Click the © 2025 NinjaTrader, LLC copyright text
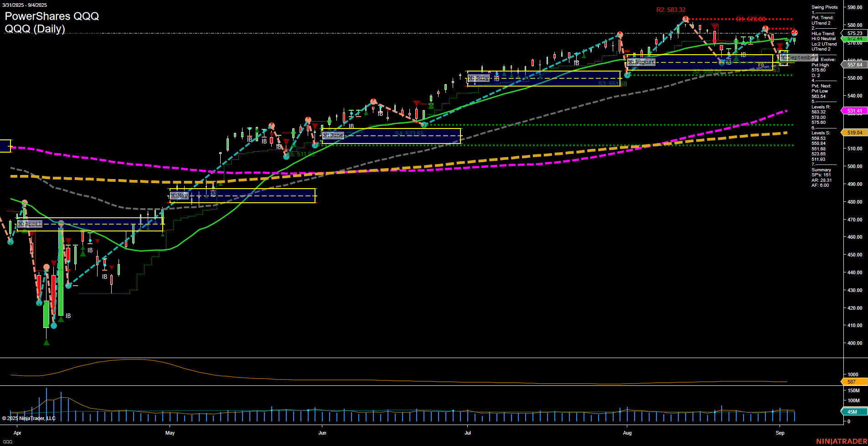This screenshot has width=868, height=446. coord(29,418)
